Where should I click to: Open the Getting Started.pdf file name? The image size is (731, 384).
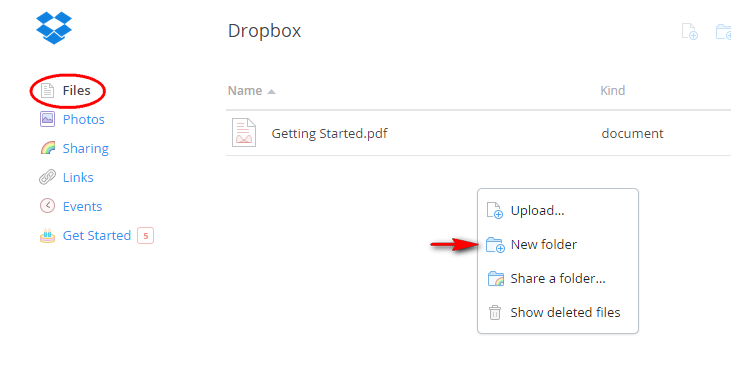[x=330, y=134]
